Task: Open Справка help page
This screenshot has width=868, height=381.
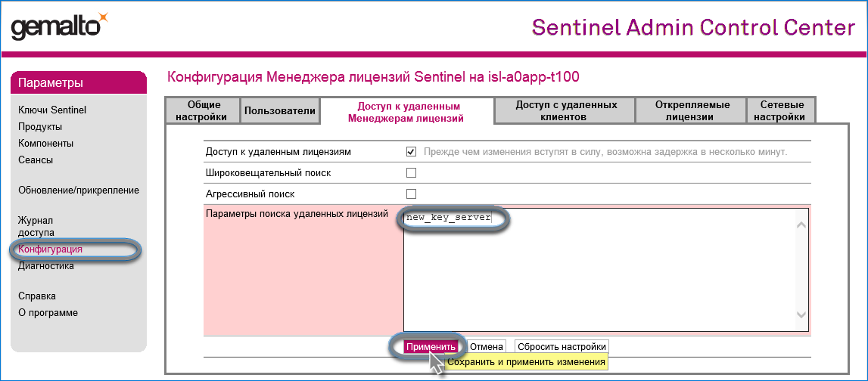Action: tap(37, 296)
